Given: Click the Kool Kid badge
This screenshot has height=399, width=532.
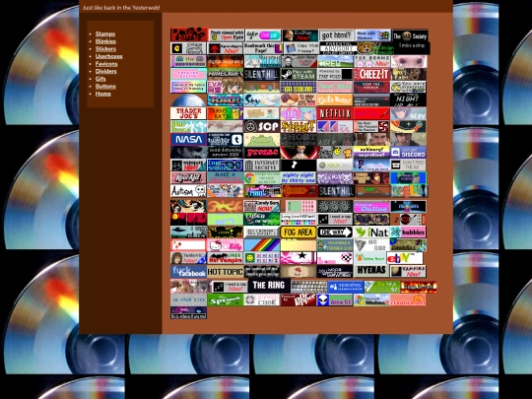Looking at the screenshot, I should pyautogui.click(x=188, y=178).
